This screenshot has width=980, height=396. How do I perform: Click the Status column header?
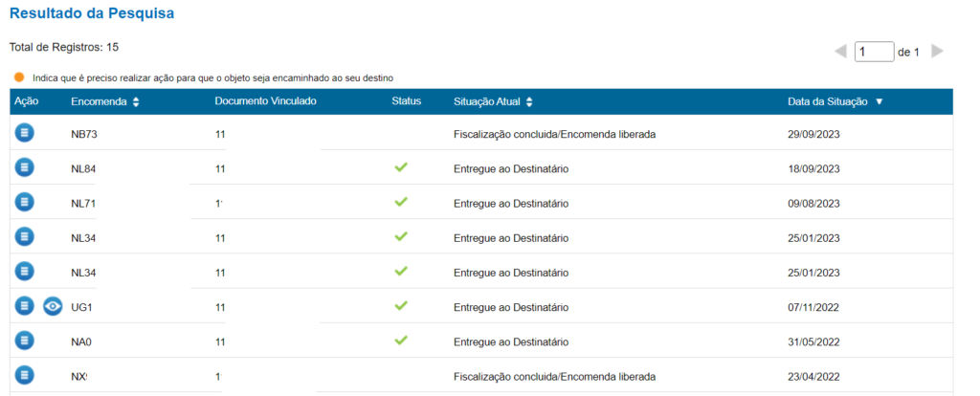[x=407, y=101]
